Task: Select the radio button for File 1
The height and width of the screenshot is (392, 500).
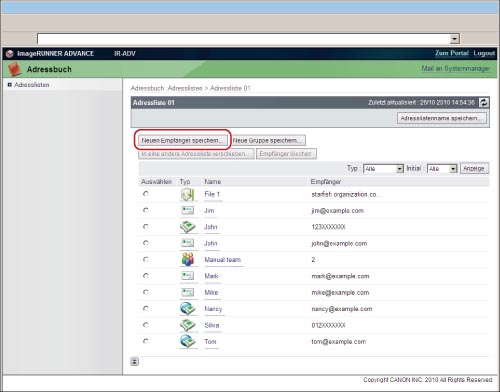Action: 146,194
